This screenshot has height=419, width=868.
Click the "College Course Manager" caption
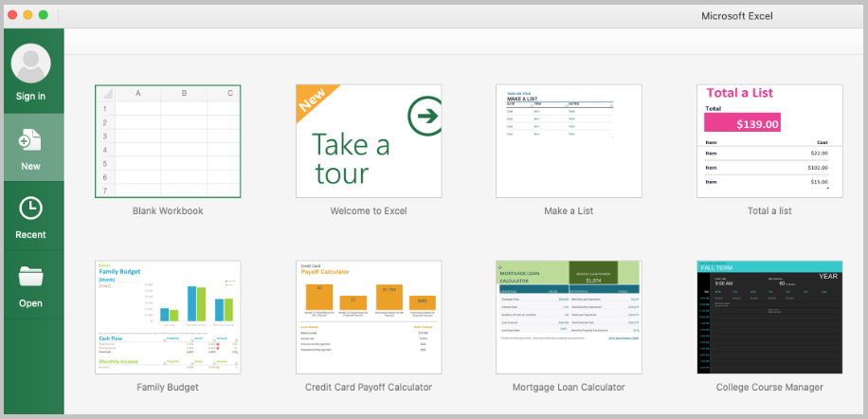click(769, 387)
